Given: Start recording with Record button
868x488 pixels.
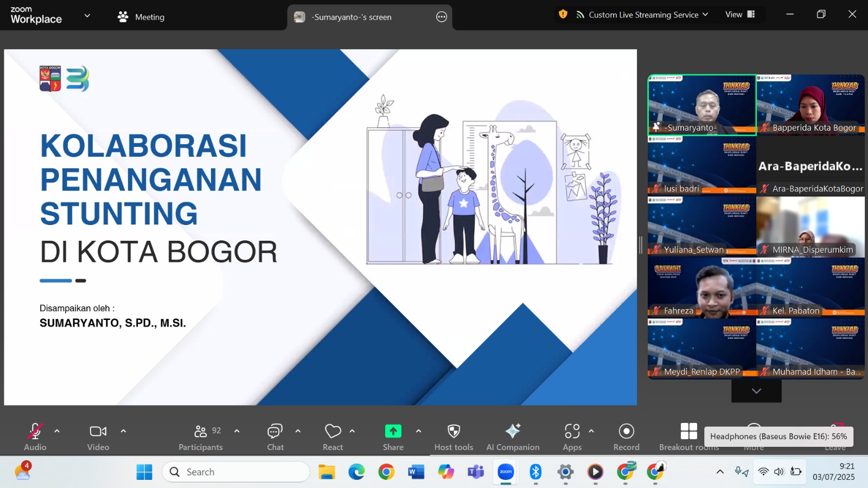Looking at the screenshot, I should 626,432.
